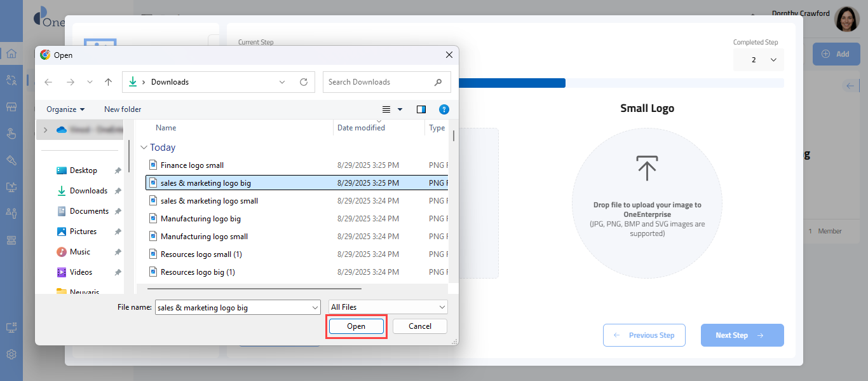This screenshot has width=868, height=381.
Task: Click the home icon in left sidebar
Action: [11, 53]
